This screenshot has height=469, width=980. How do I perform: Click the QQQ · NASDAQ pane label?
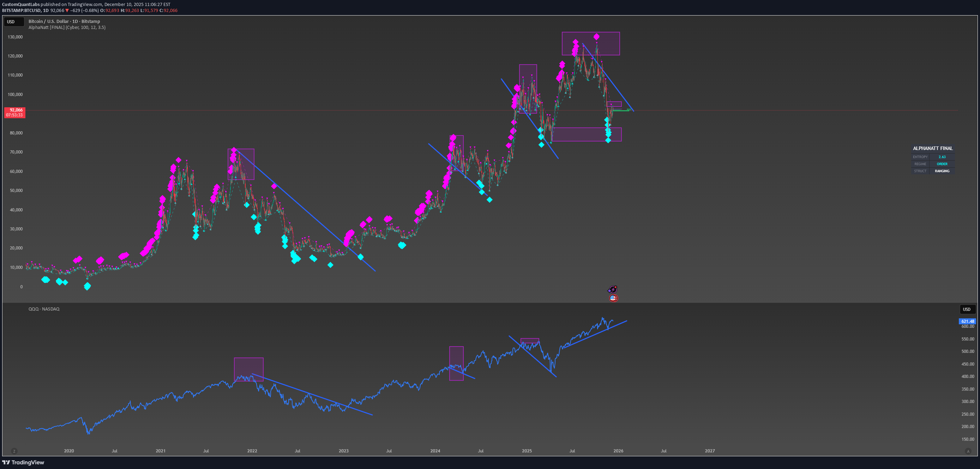[x=44, y=309]
